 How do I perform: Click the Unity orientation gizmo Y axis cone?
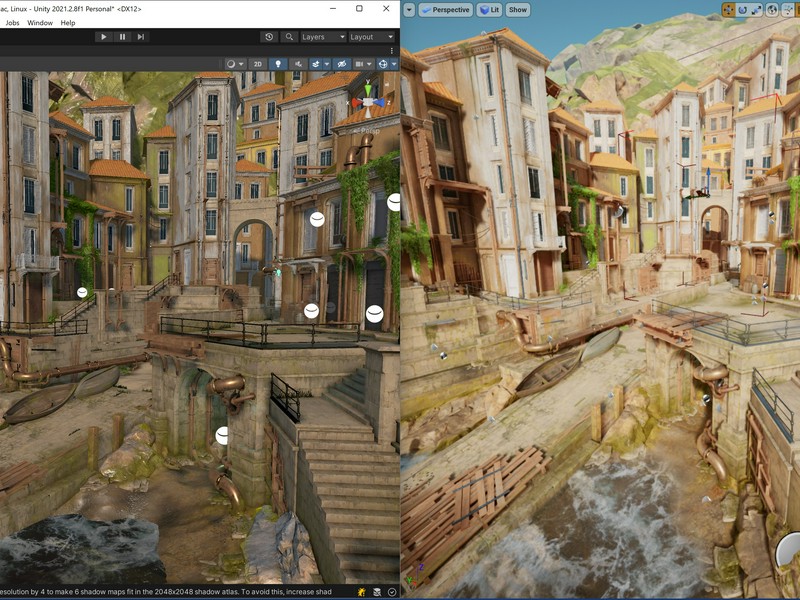368,89
